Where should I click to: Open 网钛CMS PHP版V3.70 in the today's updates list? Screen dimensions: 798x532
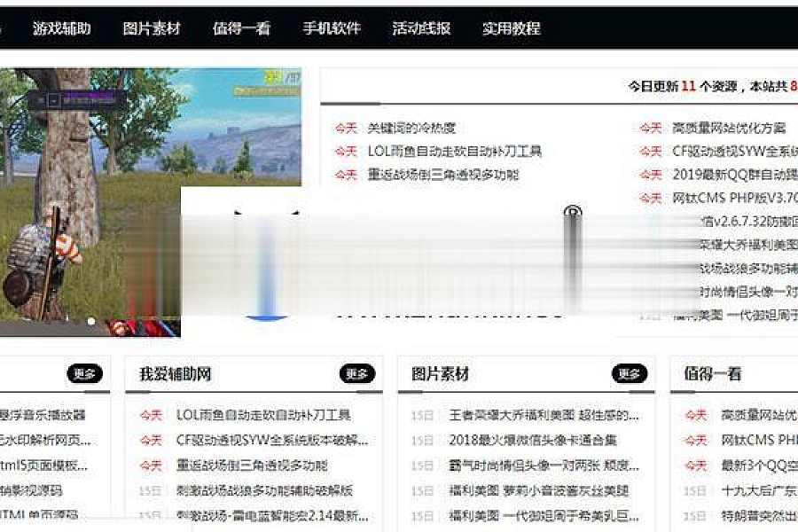(x=735, y=198)
